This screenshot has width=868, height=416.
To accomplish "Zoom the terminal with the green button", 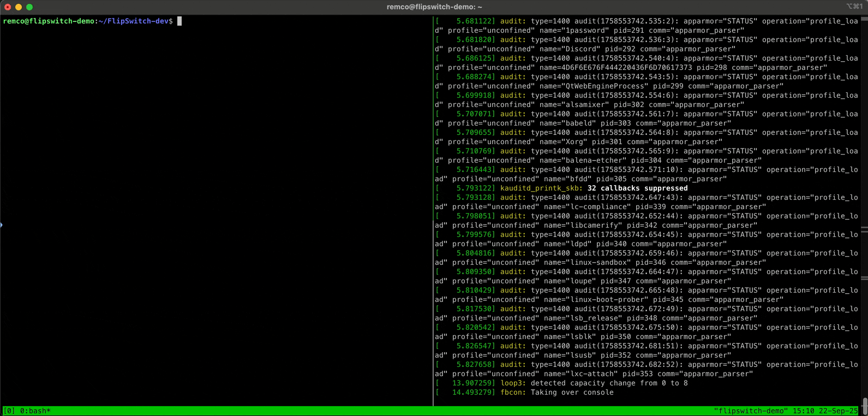I will [x=29, y=7].
